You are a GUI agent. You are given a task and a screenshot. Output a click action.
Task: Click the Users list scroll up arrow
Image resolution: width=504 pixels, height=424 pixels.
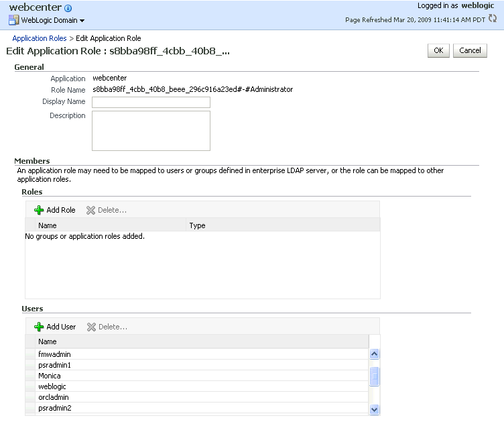click(374, 354)
